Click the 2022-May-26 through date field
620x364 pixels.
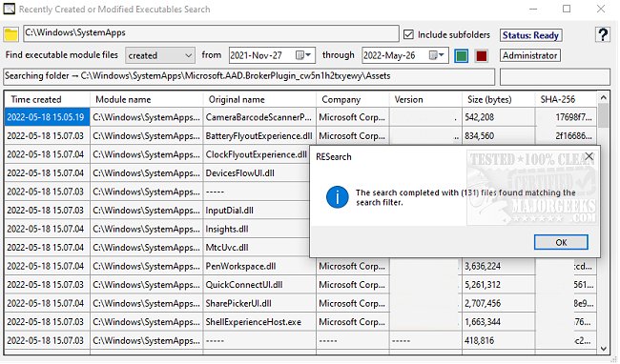[404, 55]
